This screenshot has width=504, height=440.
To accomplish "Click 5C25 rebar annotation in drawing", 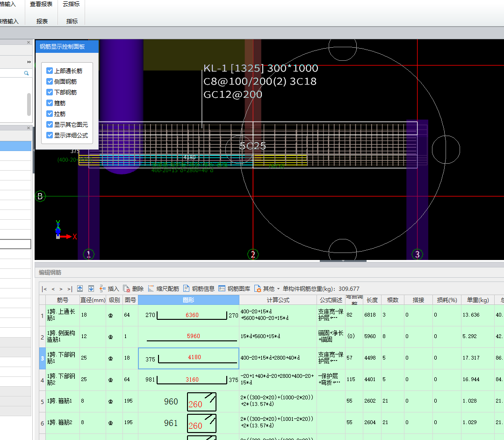I will [252, 146].
